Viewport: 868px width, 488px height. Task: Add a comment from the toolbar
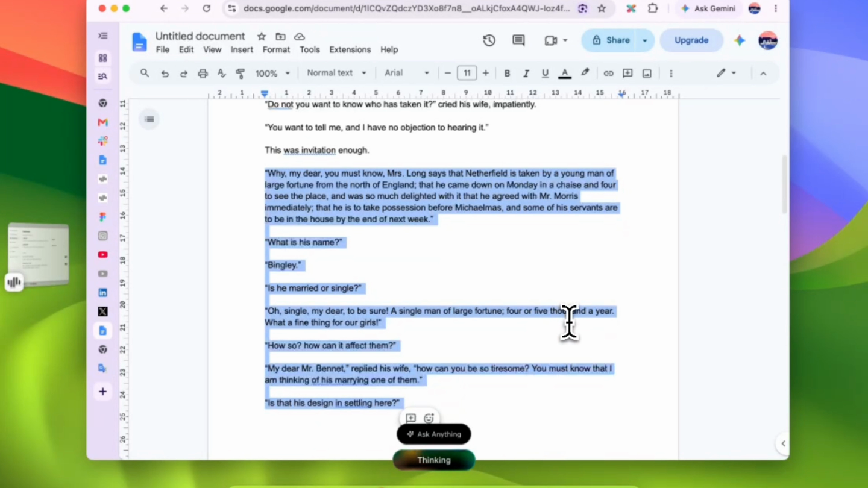click(627, 74)
